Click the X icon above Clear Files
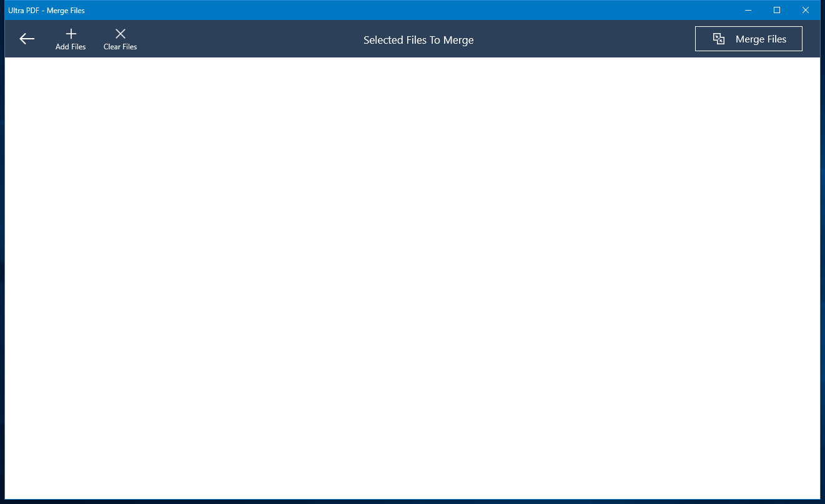This screenshot has height=504, width=825. click(121, 34)
